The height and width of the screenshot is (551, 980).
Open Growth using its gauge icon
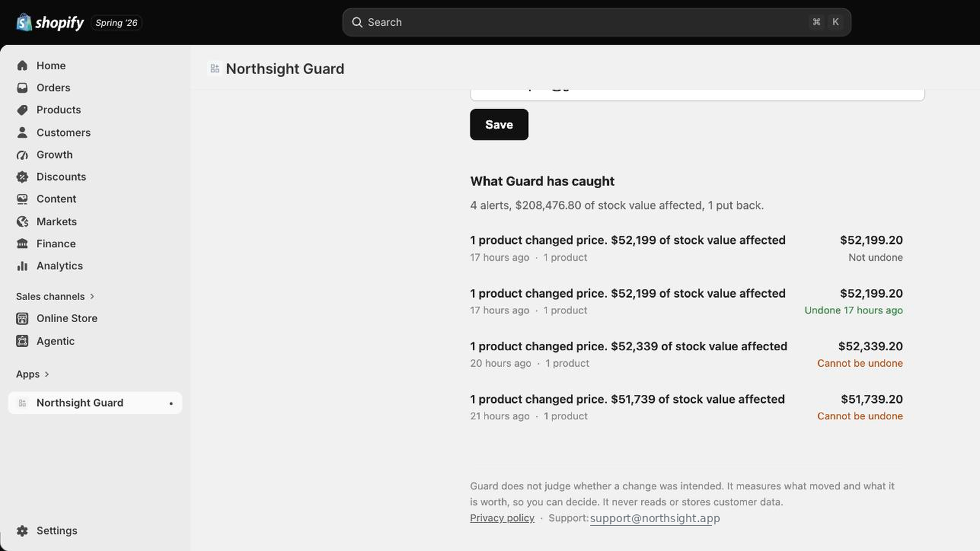coord(23,155)
